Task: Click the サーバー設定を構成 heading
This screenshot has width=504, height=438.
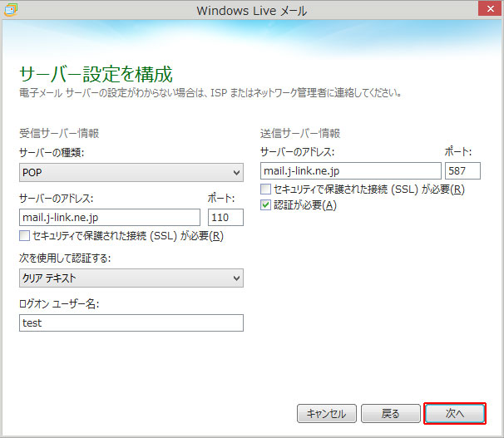Action: [96, 74]
